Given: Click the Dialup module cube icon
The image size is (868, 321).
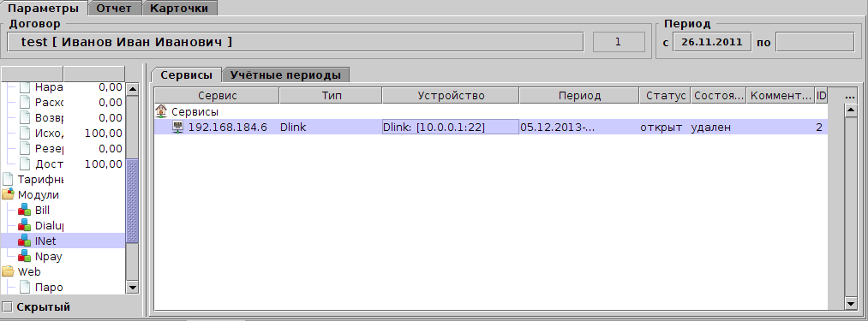Looking at the screenshot, I should (x=24, y=225).
